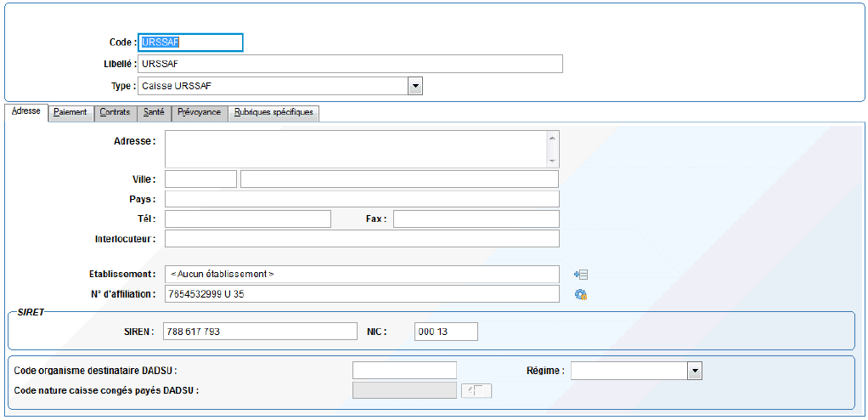
Task: Open the établissement selection list icon
Action: point(581,275)
